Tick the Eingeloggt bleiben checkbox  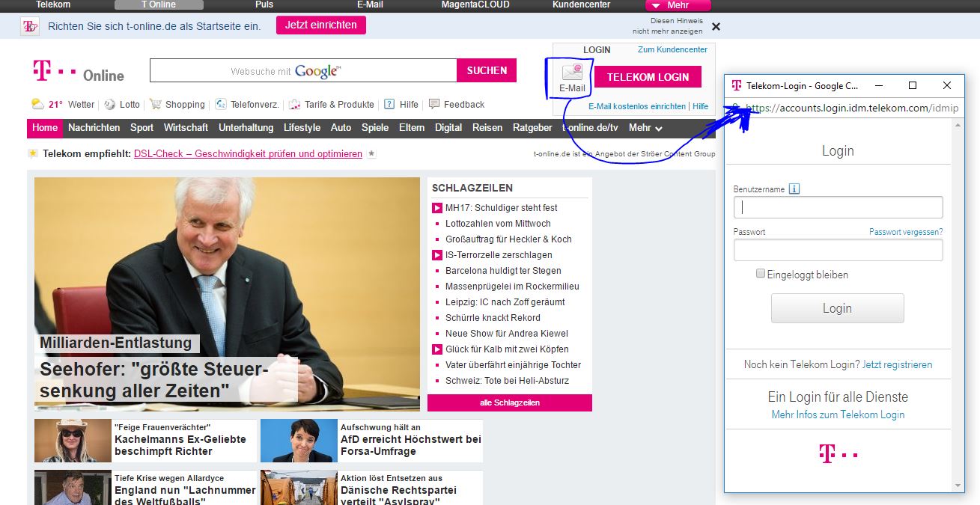click(761, 274)
